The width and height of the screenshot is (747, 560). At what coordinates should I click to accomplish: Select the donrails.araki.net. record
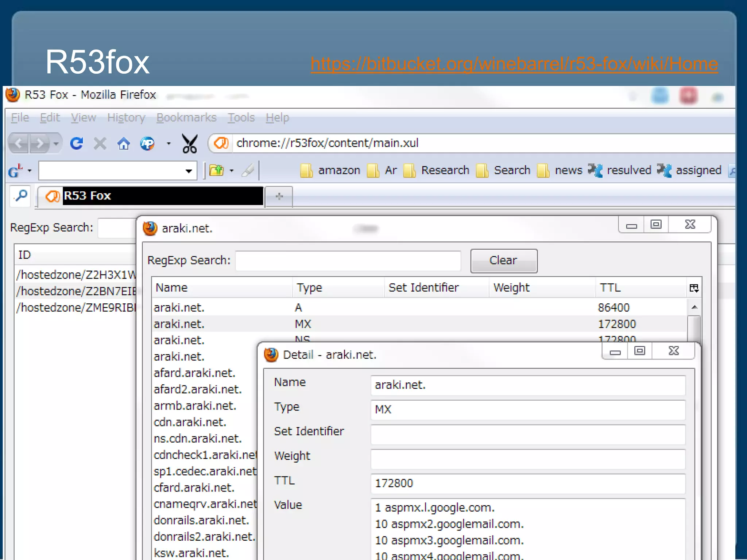[x=201, y=520]
